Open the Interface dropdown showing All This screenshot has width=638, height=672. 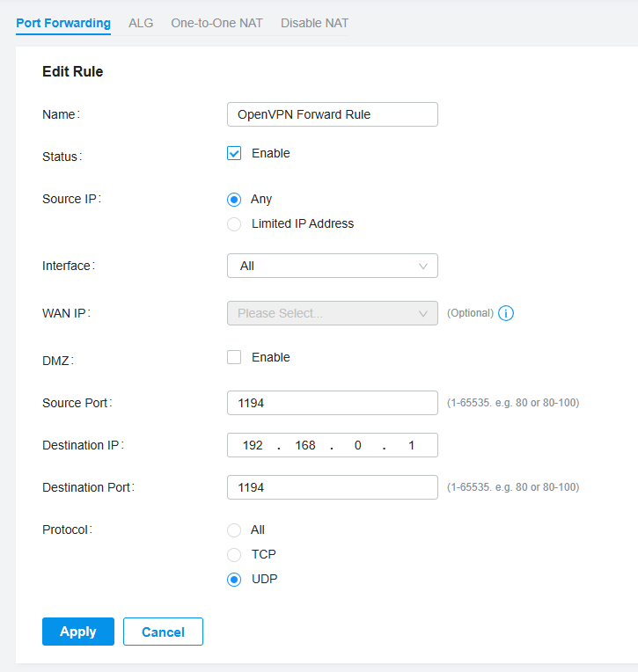[x=333, y=266]
